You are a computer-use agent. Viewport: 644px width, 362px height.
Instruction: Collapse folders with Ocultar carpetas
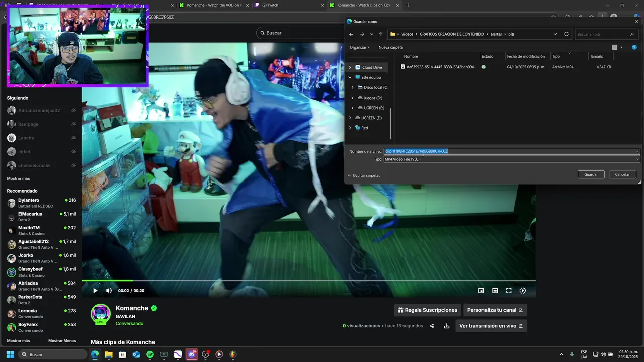click(364, 175)
